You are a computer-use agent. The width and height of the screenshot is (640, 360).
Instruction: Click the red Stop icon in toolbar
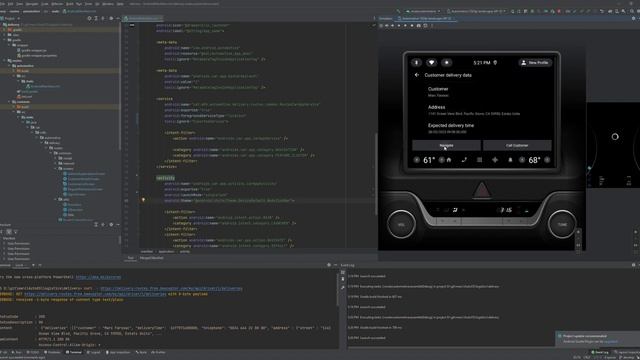tap(559, 11)
